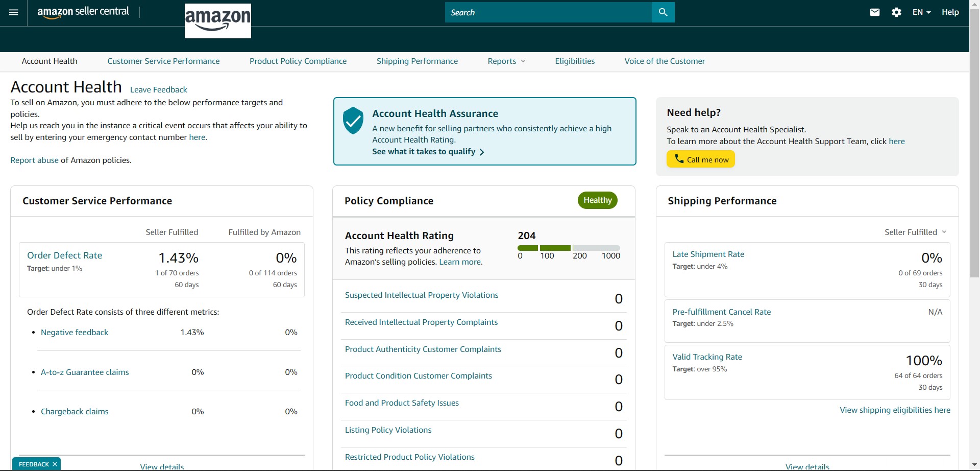The image size is (980, 471).
Task: Click the Account Health Rating progress bar
Action: pyautogui.click(x=569, y=248)
